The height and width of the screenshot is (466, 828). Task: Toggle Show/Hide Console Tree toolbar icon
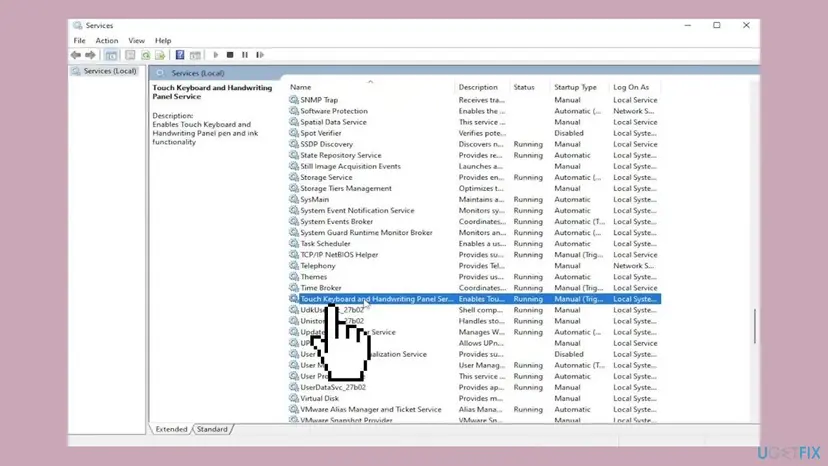[x=111, y=55]
